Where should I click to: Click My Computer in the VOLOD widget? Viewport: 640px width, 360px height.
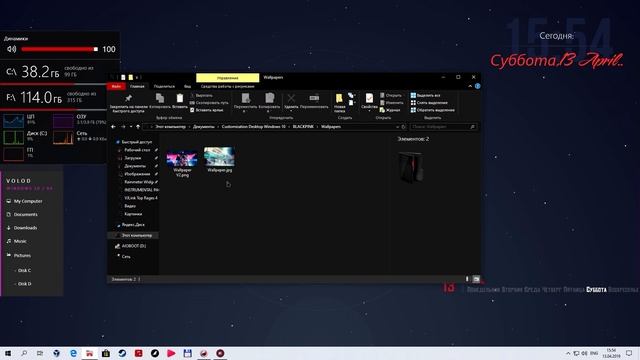point(28,201)
